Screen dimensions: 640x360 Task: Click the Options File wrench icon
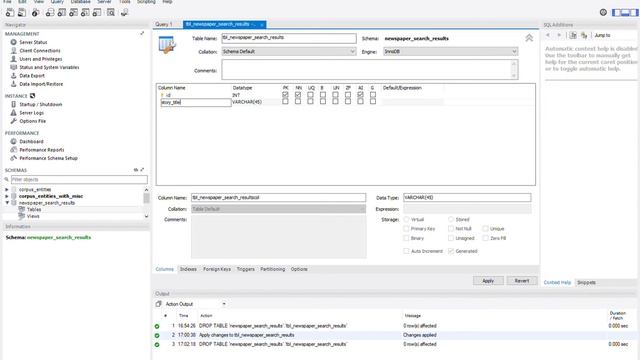[13, 121]
